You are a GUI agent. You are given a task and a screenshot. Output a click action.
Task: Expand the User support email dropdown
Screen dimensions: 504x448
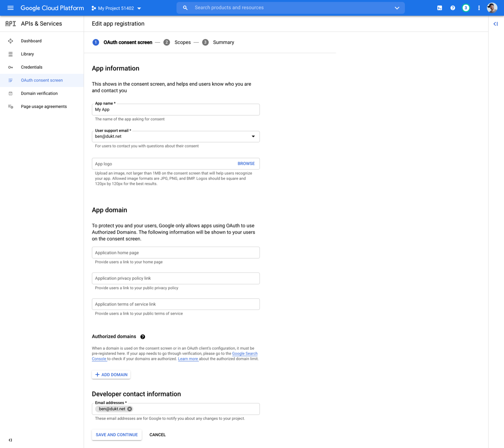point(253,136)
